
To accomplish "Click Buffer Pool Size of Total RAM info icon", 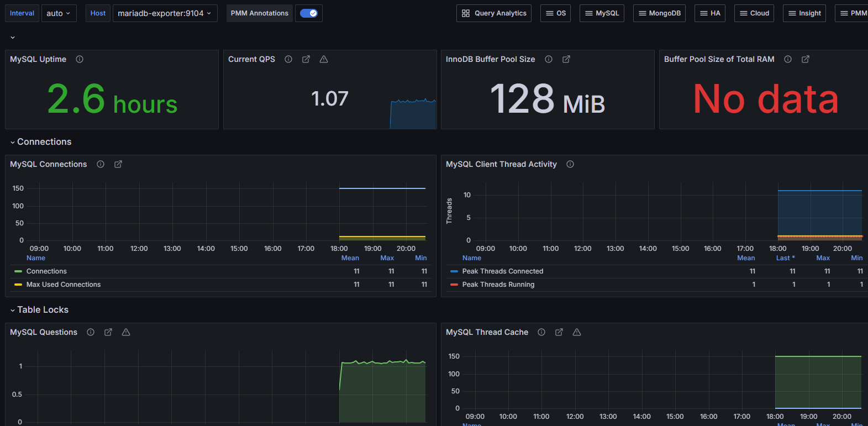I will [x=788, y=59].
